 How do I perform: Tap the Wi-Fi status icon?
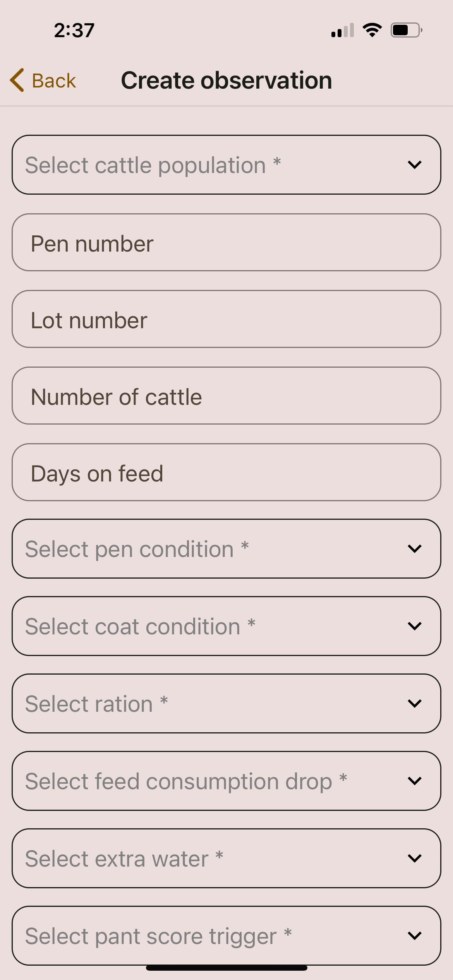pos(372,30)
